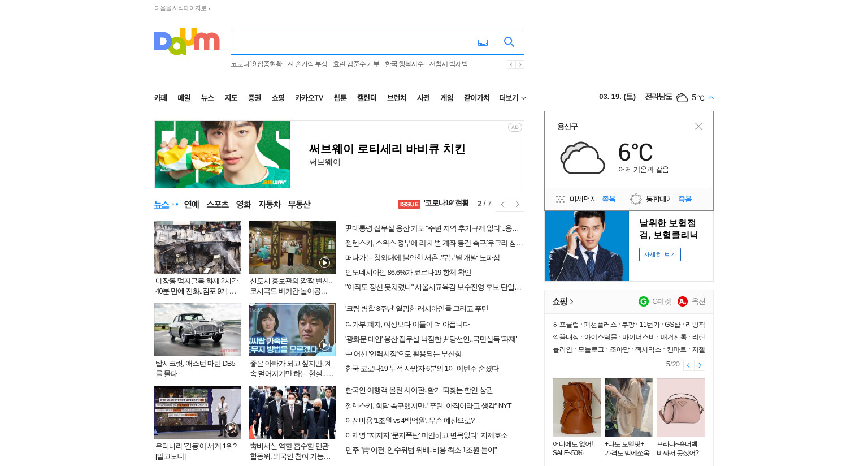868x466 pixels.
Task: Expand the 더보기 menu
Action: (513, 98)
